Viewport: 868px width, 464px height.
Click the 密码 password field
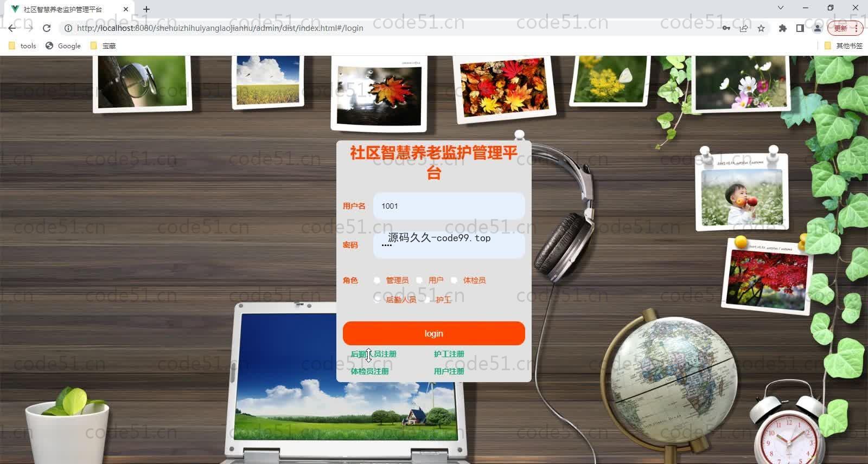pos(449,245)
